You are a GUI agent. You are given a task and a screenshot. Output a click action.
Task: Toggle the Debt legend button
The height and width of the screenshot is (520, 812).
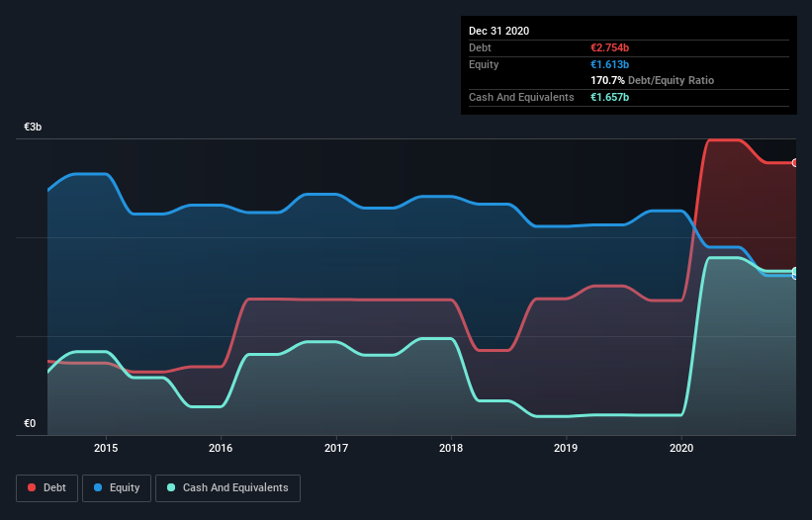[x=47, y=488]
